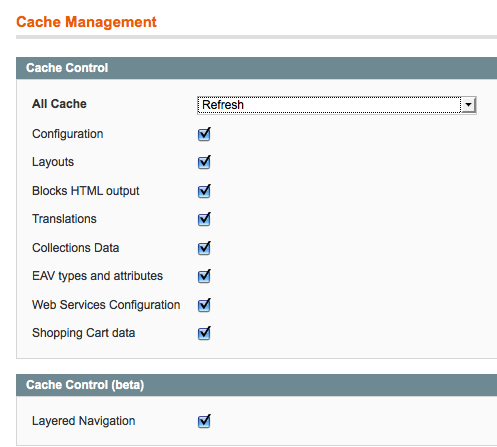Toggle the Collections Data checkbox

[204, 248]
